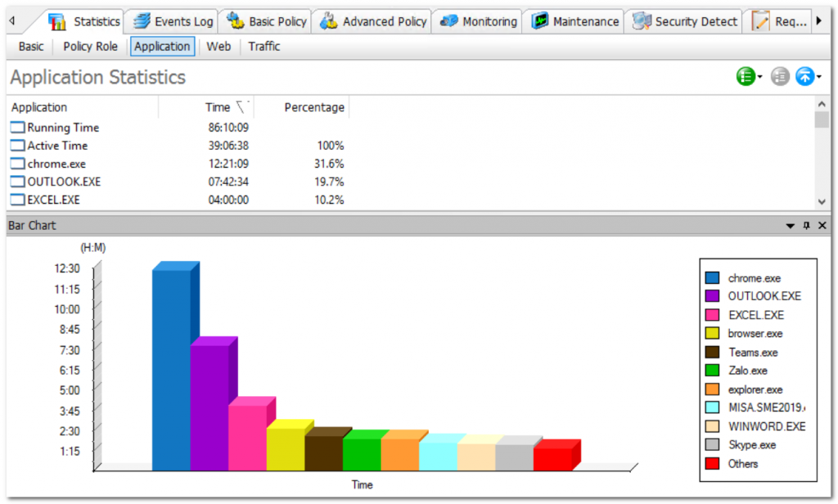Open the Basic Policy tab
Image resolution: width=838 pixels, height=504 pixels.
266,21
